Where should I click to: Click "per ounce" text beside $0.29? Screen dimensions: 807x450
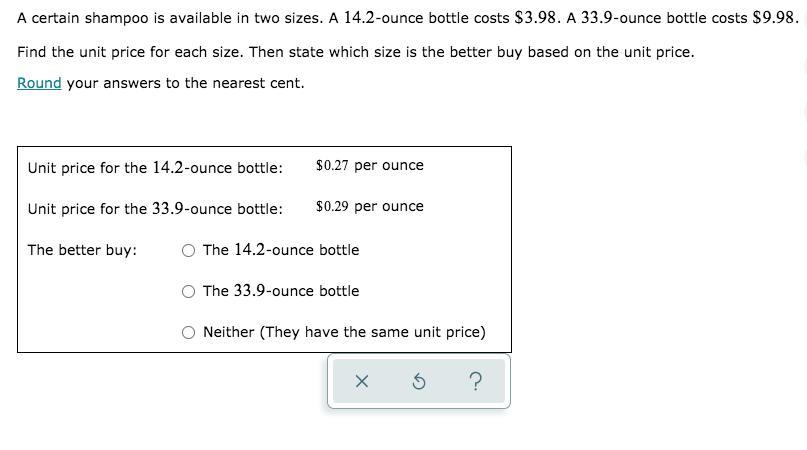click(388, 206)
